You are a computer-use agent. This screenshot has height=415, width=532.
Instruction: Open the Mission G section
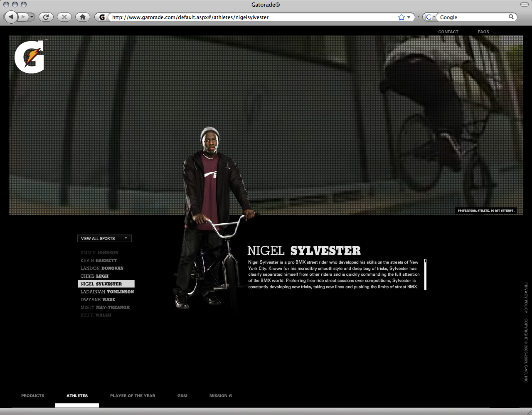click(221, 396)
